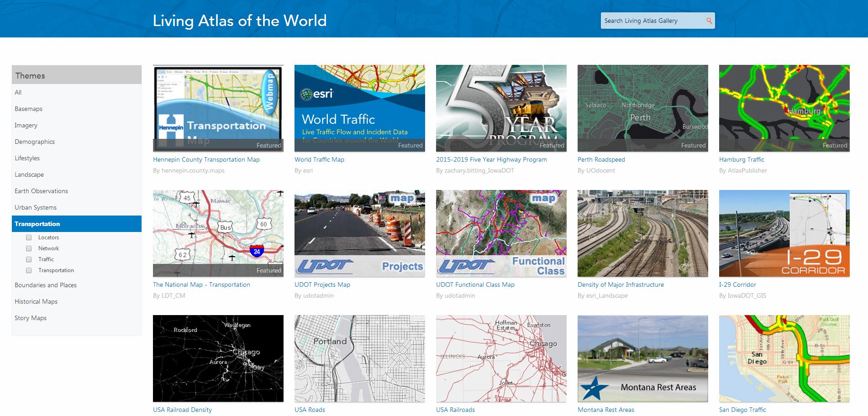Click Density of Major Infrastructure link
The image size is (868, 416).
[621, 284]
